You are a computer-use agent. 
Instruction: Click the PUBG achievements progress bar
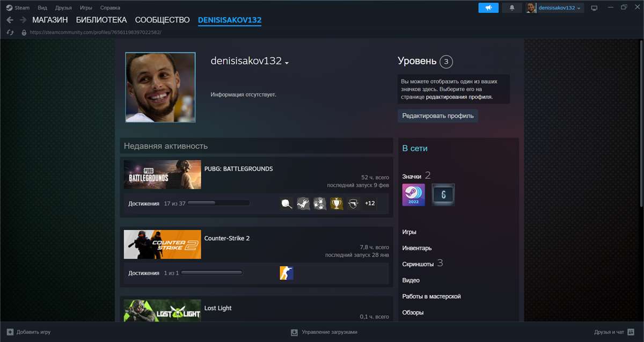pos(218,203)
